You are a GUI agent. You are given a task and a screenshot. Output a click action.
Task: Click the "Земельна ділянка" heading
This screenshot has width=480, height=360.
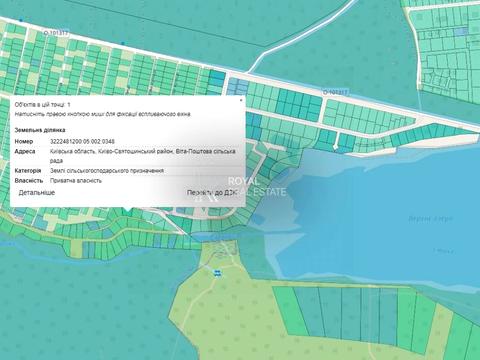tap(40, 130)
